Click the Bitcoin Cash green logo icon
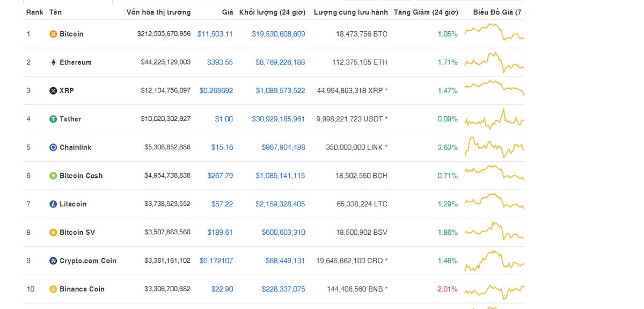 tap(53, 176)
